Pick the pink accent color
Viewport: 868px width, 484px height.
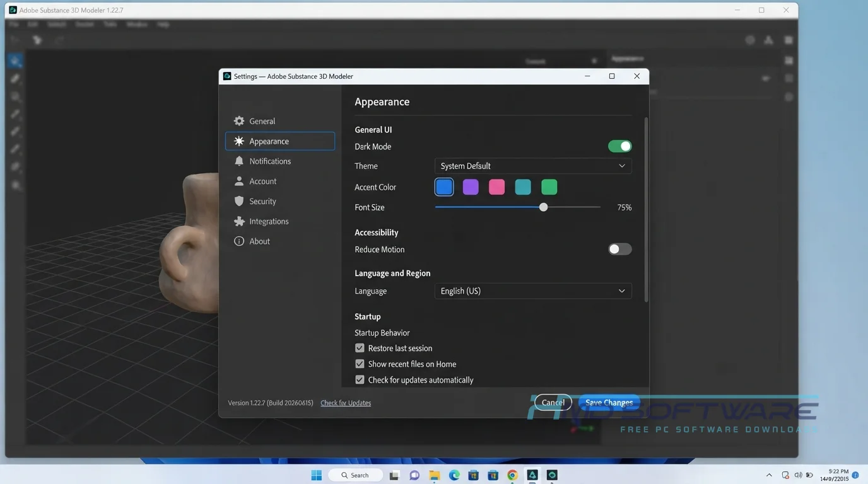tap(496, 187)
